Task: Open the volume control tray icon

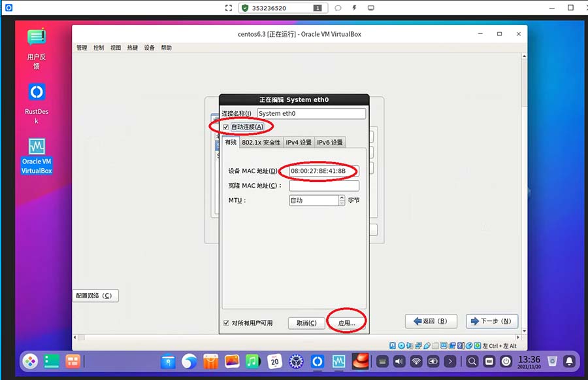Action: pos(399,362)
